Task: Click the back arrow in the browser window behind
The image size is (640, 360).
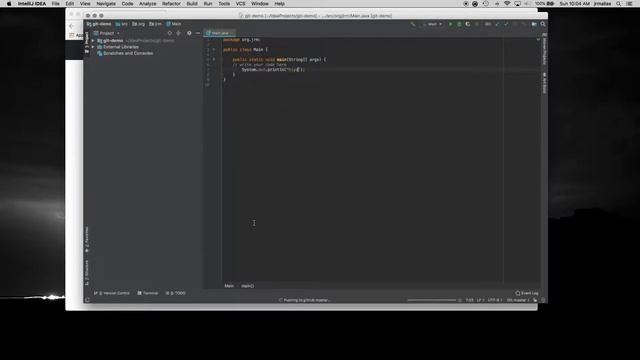Action: [72, 26]
